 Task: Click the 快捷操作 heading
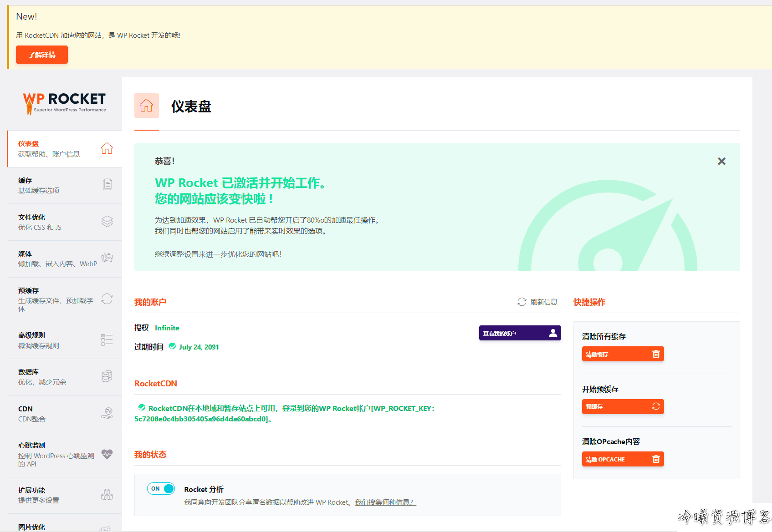(x=589, y=302)
